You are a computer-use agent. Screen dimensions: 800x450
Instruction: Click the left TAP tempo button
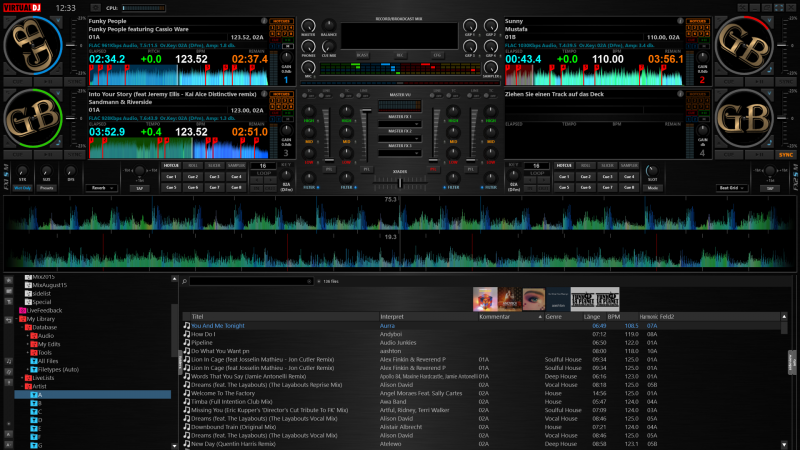tap(139, 188)
